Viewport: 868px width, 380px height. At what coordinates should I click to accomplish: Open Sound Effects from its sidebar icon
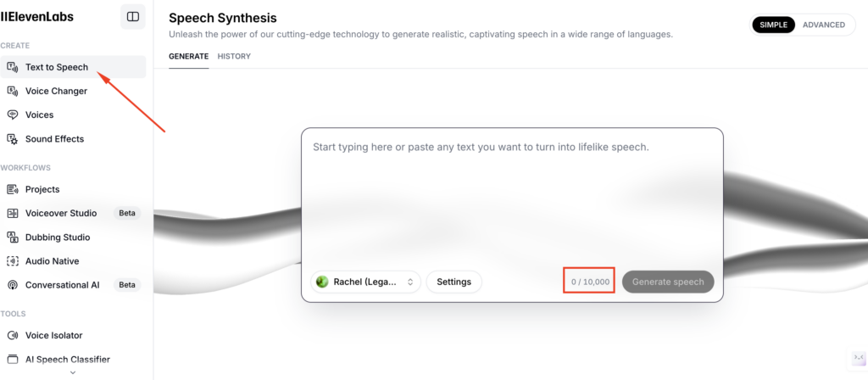13,139
